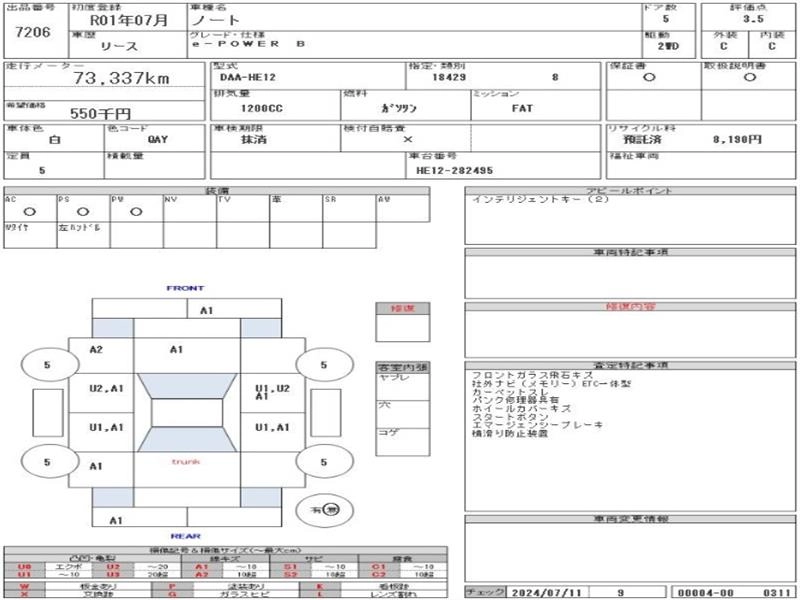Select note フロントガラス飛石キズ
The width and height of the screenshot is (800, 600).
(532, 375)
